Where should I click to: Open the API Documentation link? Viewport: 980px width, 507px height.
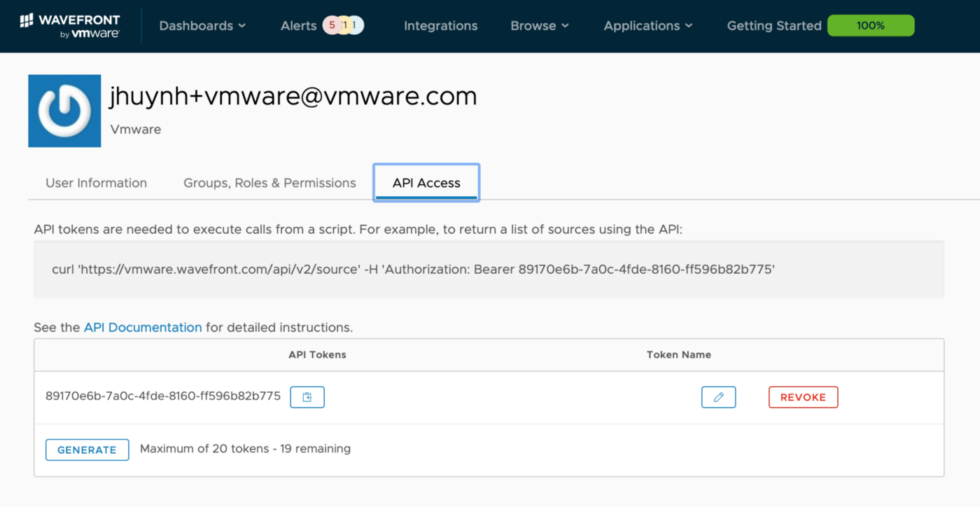(x=143, y=327)
